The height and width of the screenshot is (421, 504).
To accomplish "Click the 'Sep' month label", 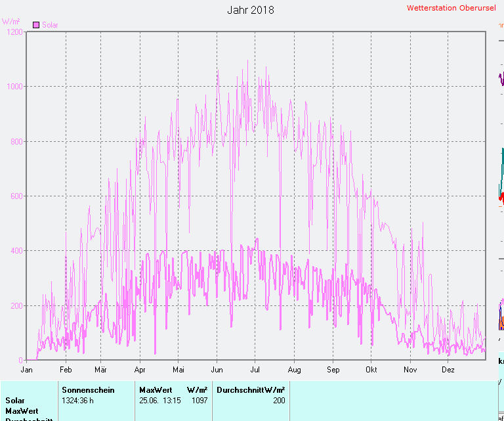I will (333, 370).
